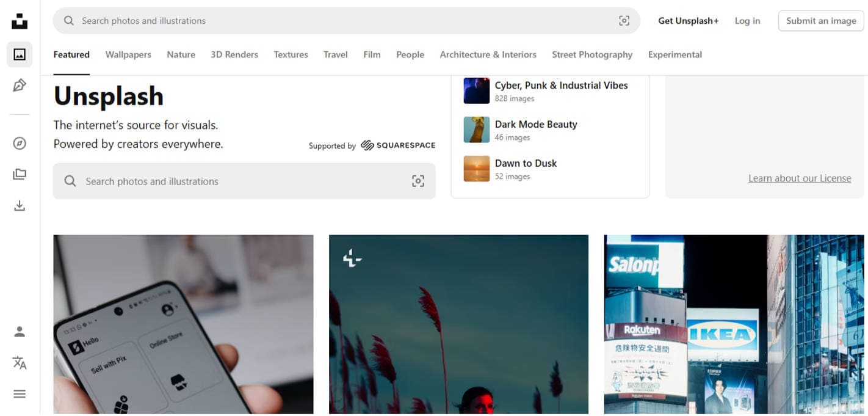Open the 3D Renders tab

coord(234,54)
